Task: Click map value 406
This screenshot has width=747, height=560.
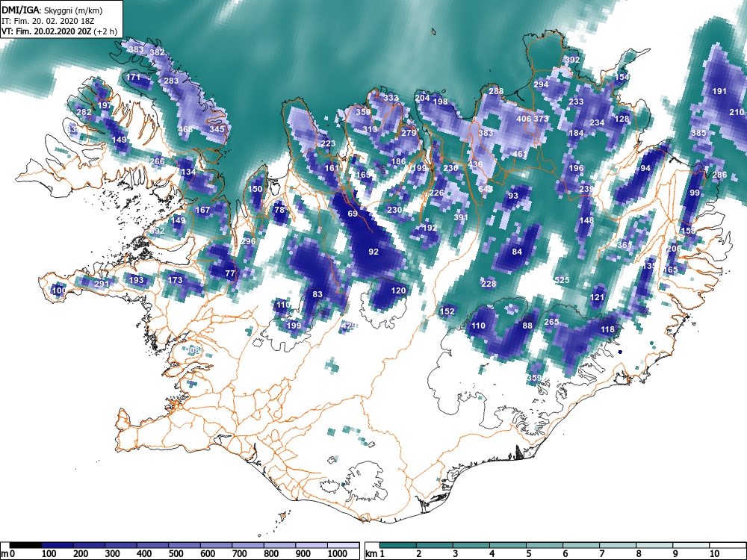Action: point(524,119)
